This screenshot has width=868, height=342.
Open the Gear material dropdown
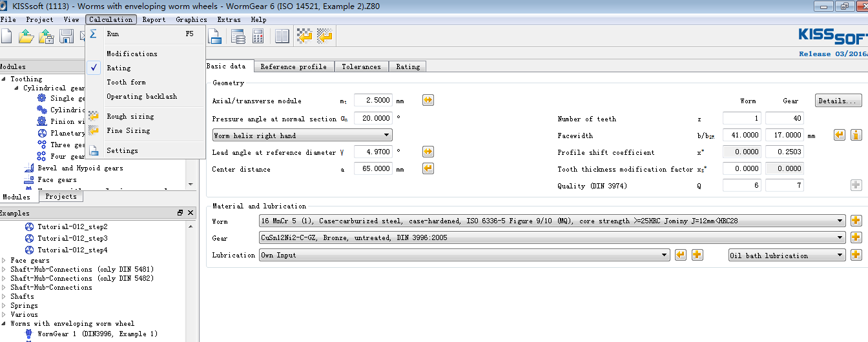tap(552, 237)
